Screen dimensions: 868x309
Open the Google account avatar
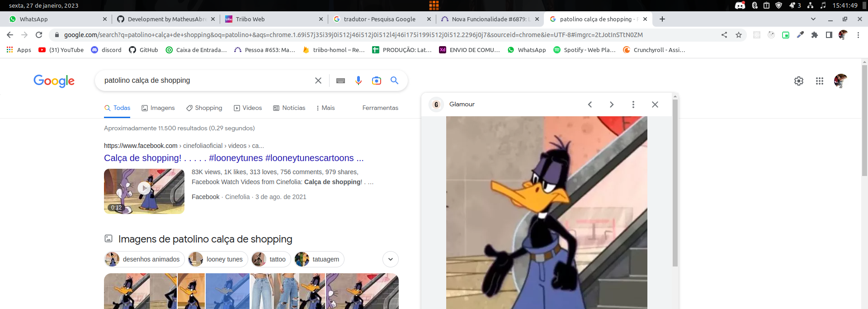pyautogui.click(x=840, y=81)
